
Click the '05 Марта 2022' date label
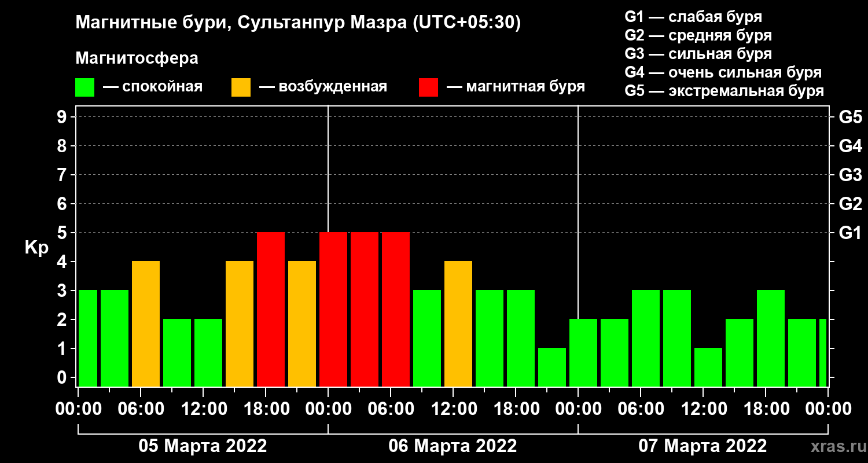(x=203, y=446)
